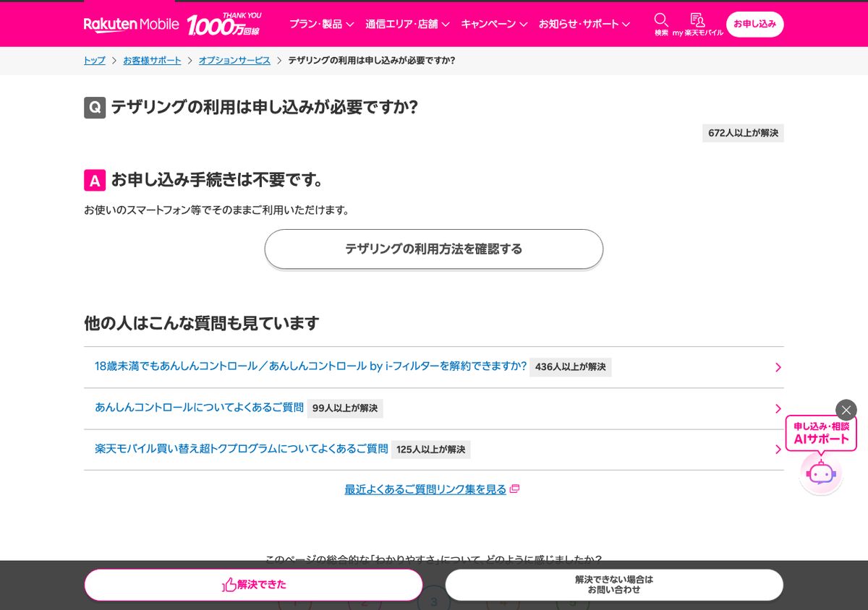Click the 125人以上が解決 badge
Screen dimensions: 868x610
coord(431,450)
